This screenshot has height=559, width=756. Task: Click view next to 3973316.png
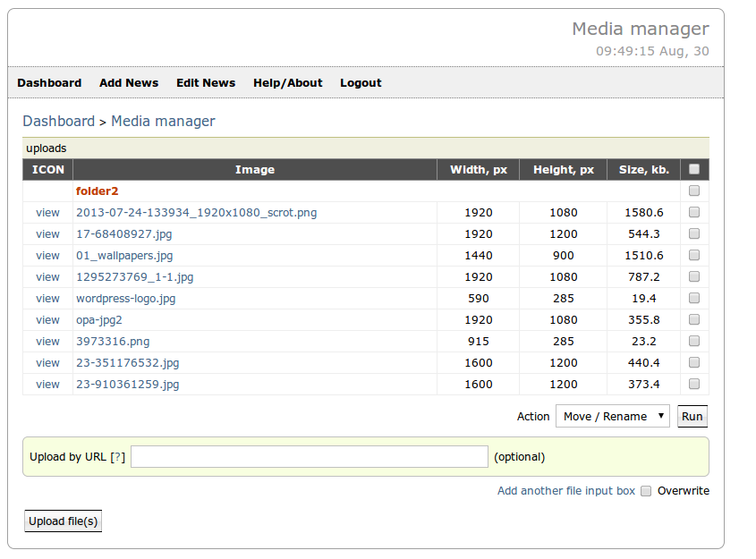click(x=47, y=341)
